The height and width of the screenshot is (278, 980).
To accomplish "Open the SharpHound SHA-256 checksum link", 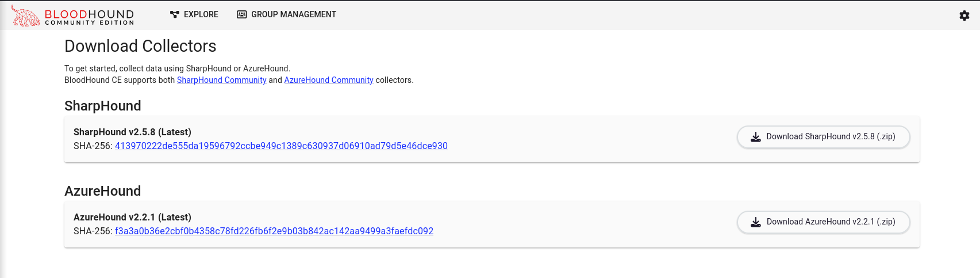I will (x=281, y=146).
